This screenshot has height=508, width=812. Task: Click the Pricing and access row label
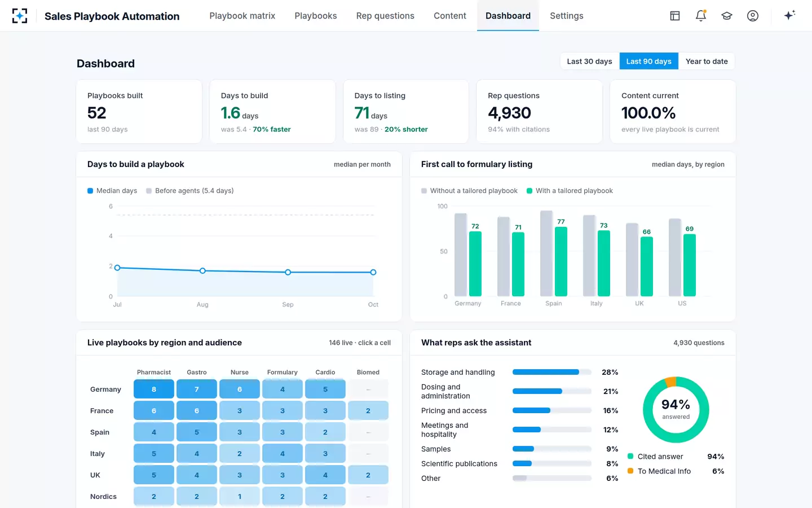coord(454,411)
